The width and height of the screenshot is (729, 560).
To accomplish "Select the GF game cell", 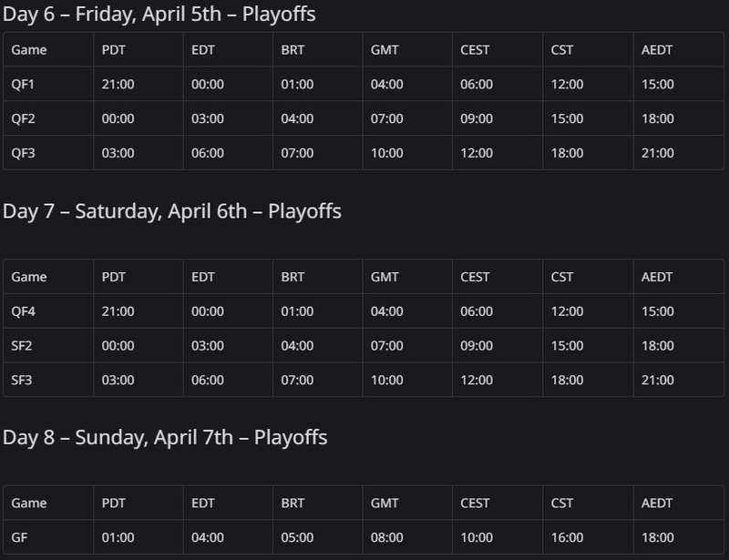I will (x=48, y=537).
